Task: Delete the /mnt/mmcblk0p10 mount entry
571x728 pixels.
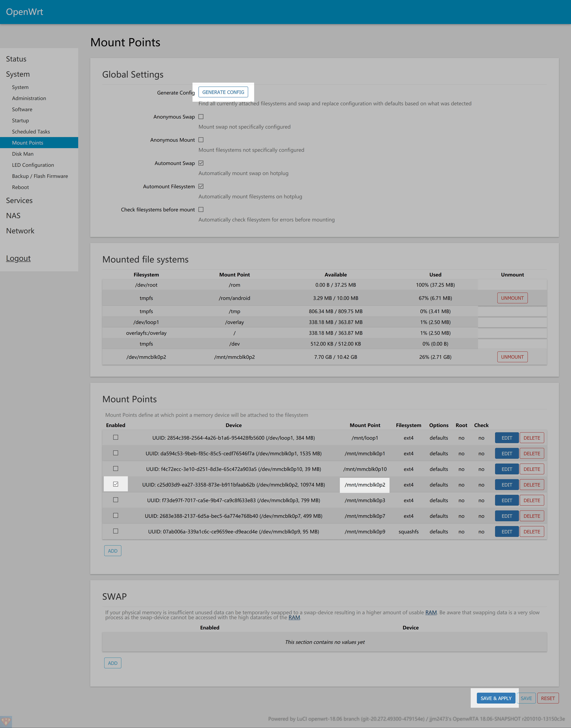Action: pos(531,469)
